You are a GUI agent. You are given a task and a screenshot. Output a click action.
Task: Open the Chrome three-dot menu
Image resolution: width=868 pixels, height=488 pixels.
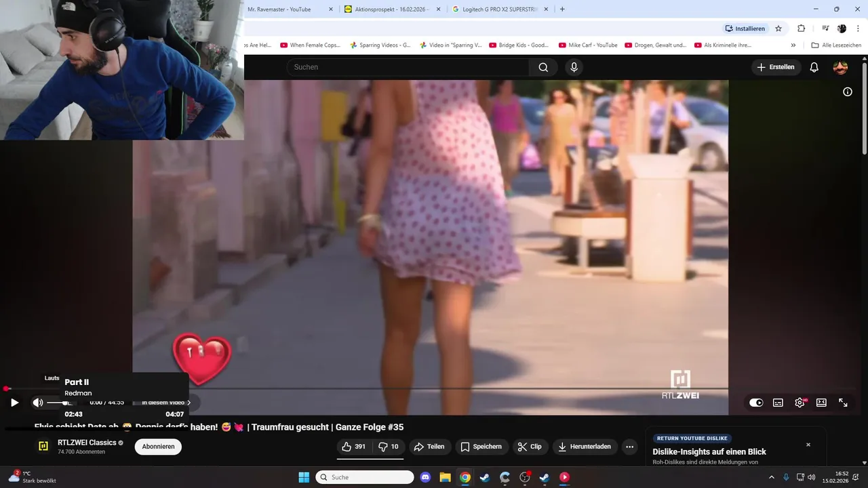pyautogui.click(x=859, y=28)
